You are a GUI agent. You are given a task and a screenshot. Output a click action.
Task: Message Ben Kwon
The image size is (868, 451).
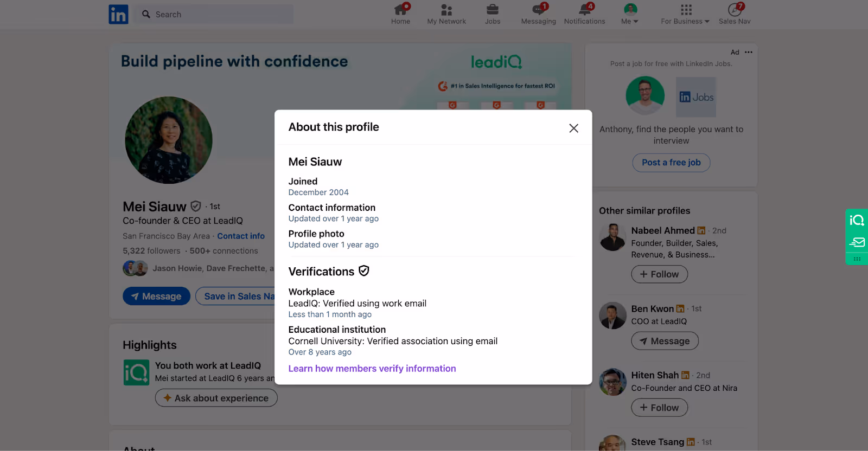665,341
